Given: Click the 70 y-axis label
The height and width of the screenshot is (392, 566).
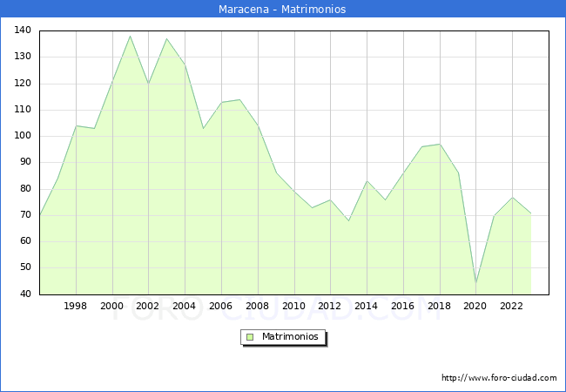Looking at the screenshot, I should click(25, 215).
